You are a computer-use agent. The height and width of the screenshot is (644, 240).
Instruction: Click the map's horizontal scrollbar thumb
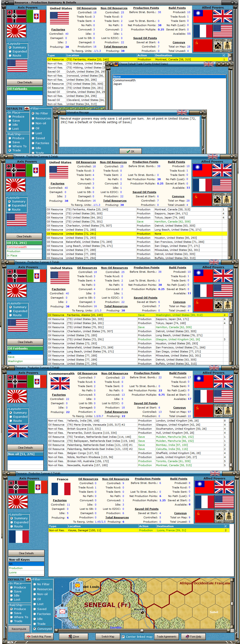pos(142,630)
